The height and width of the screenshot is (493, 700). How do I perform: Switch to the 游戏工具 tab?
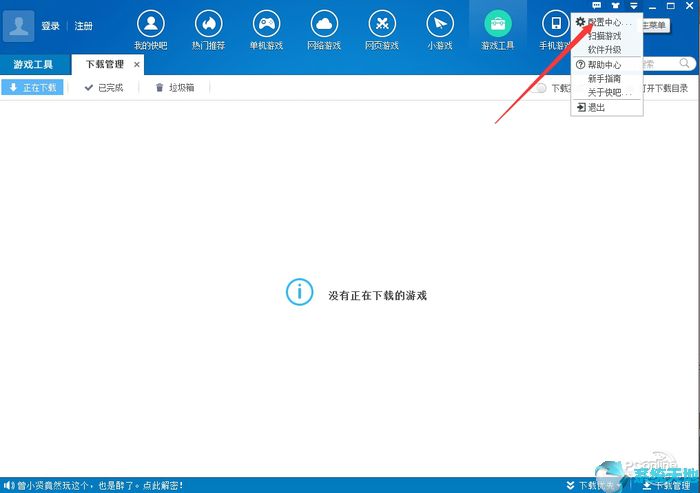(35, 64)
